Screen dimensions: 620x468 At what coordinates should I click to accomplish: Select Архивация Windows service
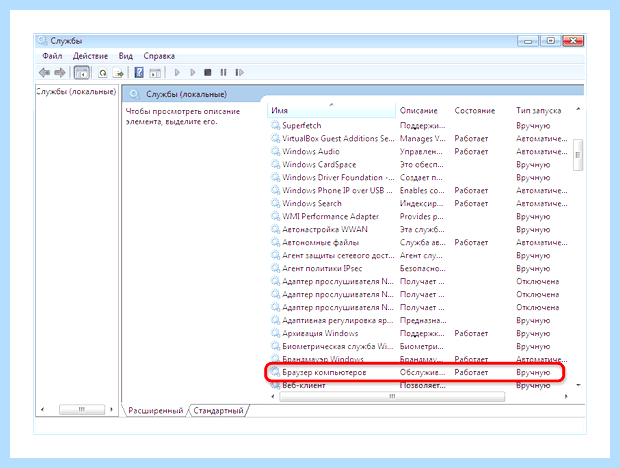click(x=419, y=334)
